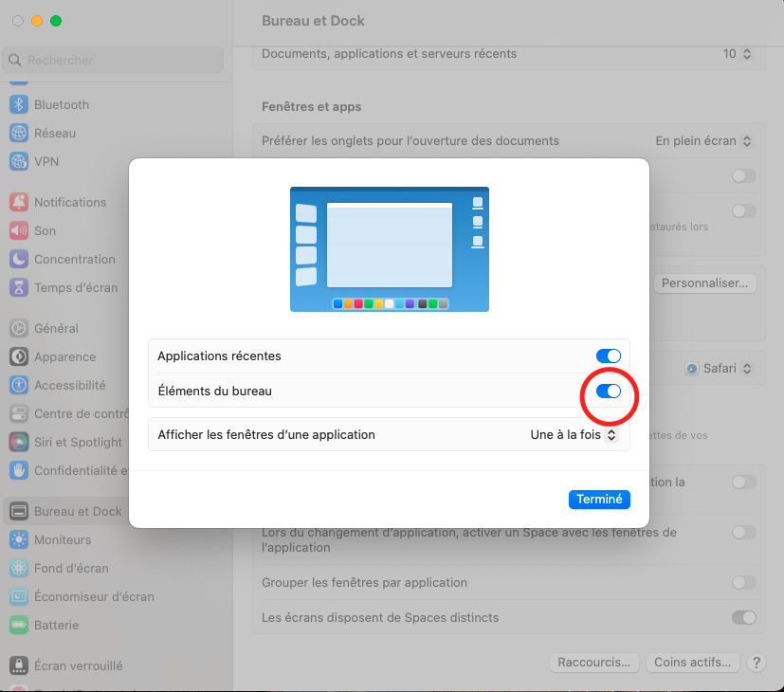The width and height of the screenshot is (784, 692).
Task: Click the Moniteurs display icon
Action: (19, 539)
